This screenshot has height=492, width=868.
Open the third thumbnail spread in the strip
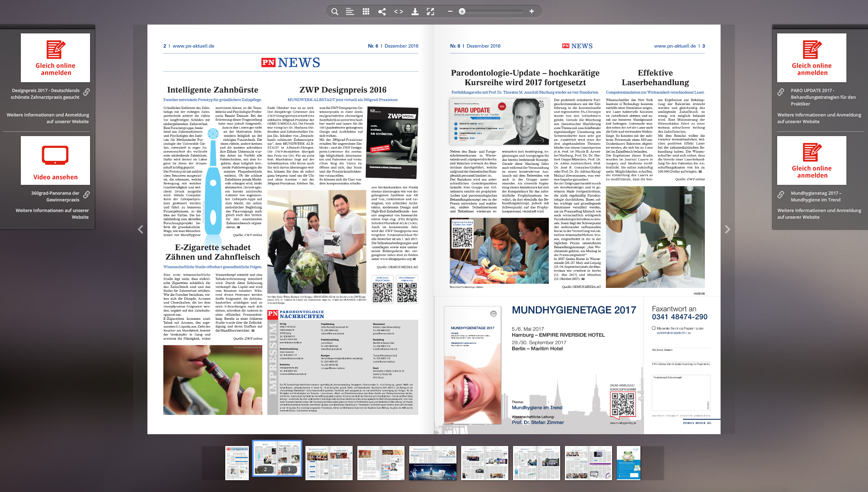pyautogui.click(x=329, y=463)
